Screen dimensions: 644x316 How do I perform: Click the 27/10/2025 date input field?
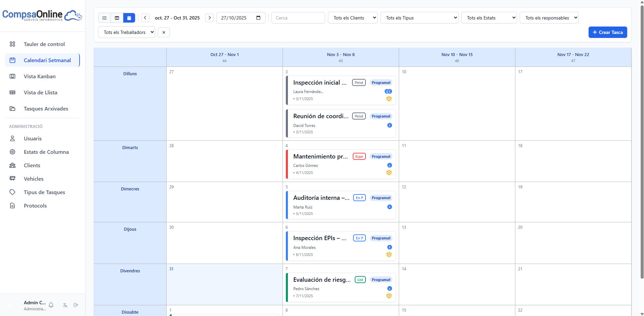pos(241,18)
